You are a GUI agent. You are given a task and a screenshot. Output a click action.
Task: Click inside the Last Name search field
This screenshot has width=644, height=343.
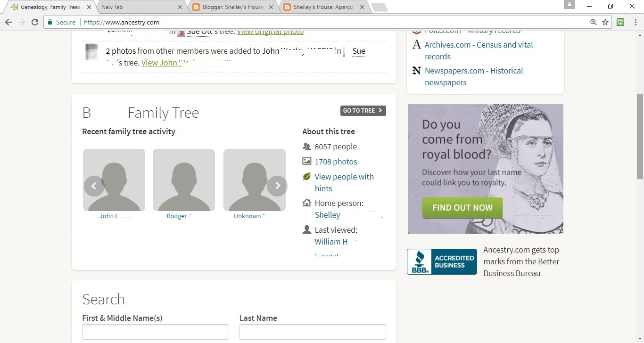(x=313, y=332)
